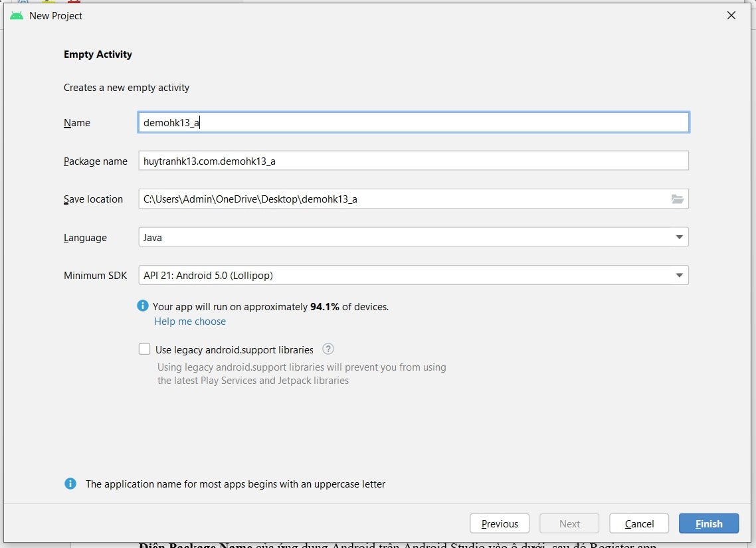Cancel the new project wizard
756x548 pixels.
point(639,523)
